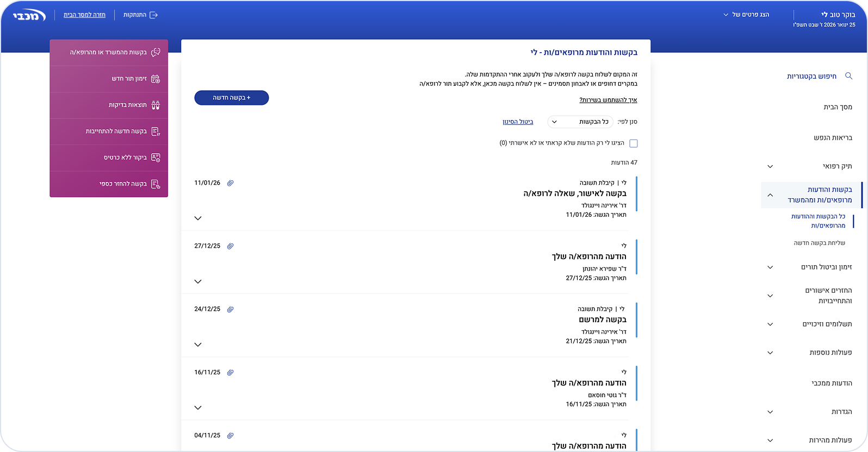Open test results tubes icon shortcut
868x452 pixels.
coord(156,105)
